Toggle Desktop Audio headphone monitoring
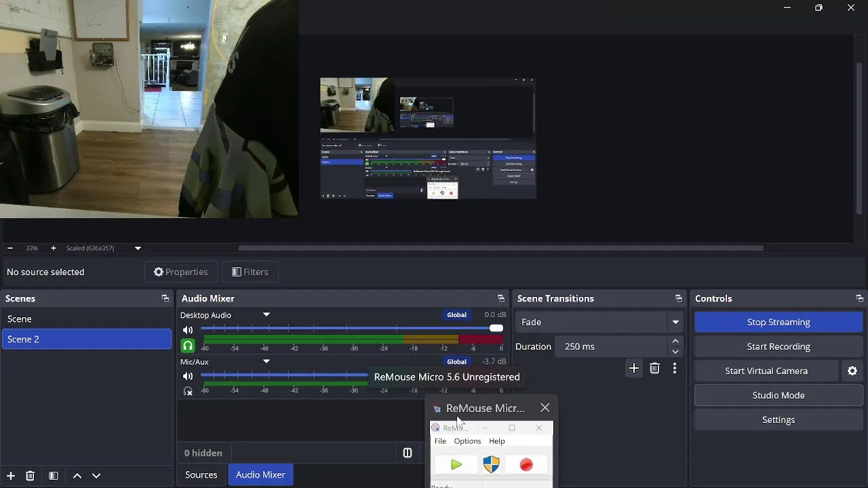This screenshot has height=488, width=868. [x=188, y=346]
